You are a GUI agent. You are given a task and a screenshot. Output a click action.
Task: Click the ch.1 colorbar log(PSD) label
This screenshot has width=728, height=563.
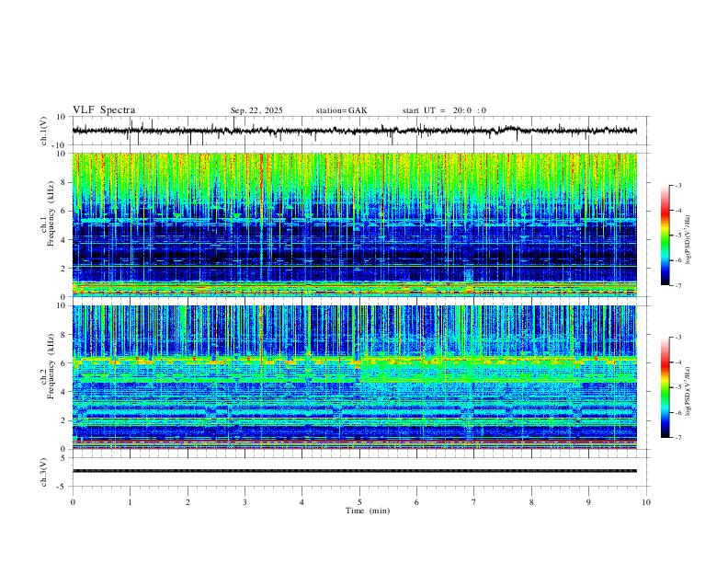688,239
